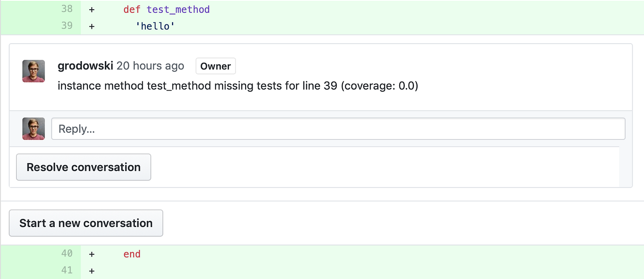Click the 'hello' string on line 39

coord(155,26)
